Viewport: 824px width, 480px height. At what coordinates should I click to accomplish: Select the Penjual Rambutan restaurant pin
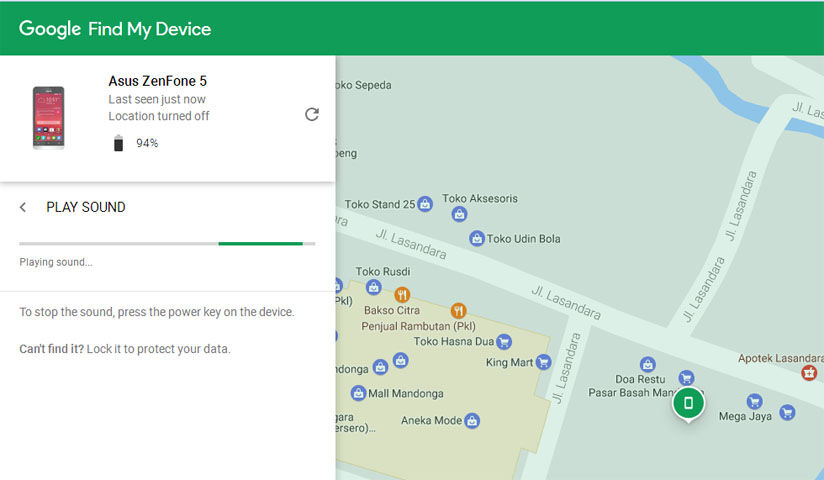[x=458, y=311]
